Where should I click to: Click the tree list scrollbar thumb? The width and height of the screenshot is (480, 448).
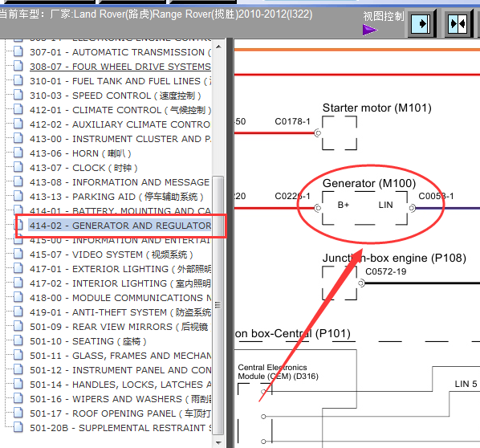[218, 306]
